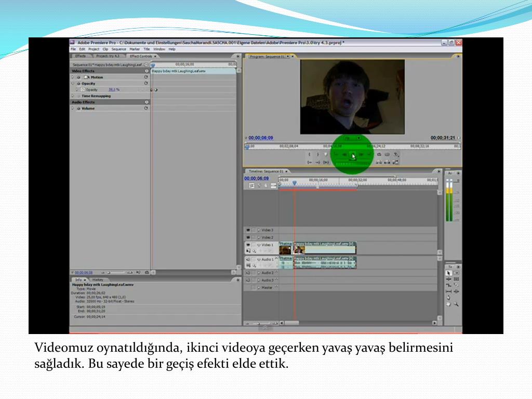Screen dimensions: 532x399
Task: Click the Timeline horizontal scrollbar thumb
Action: pos(292,323)
